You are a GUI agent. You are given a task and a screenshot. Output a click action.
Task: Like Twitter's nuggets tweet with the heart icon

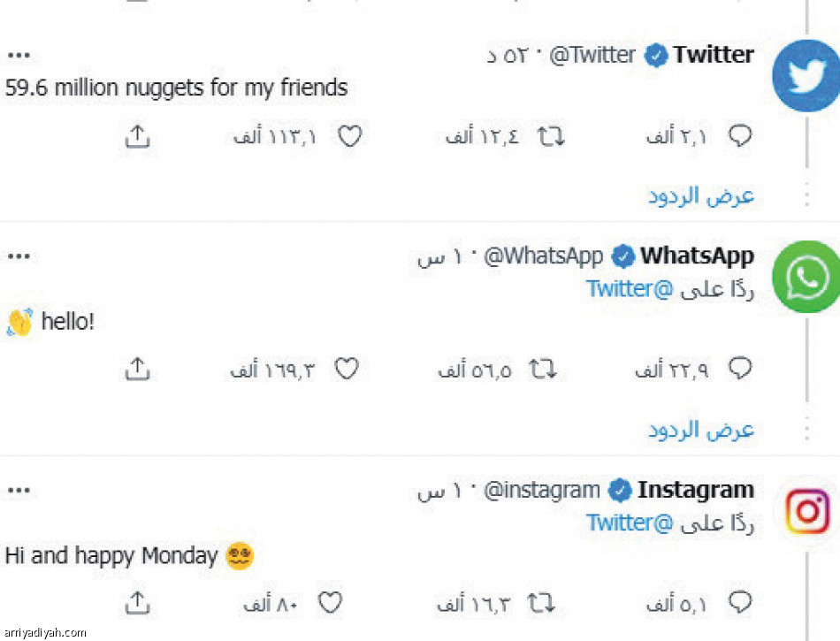350,135
